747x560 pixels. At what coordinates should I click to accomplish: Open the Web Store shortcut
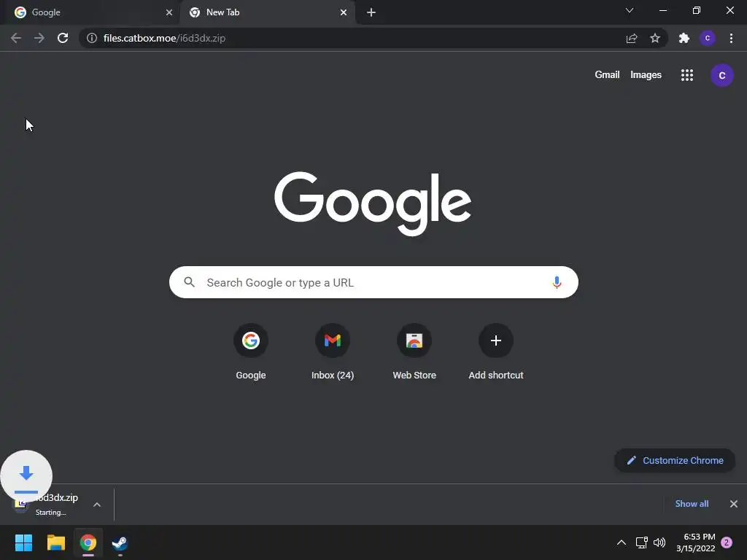click(x=414, y=353)
